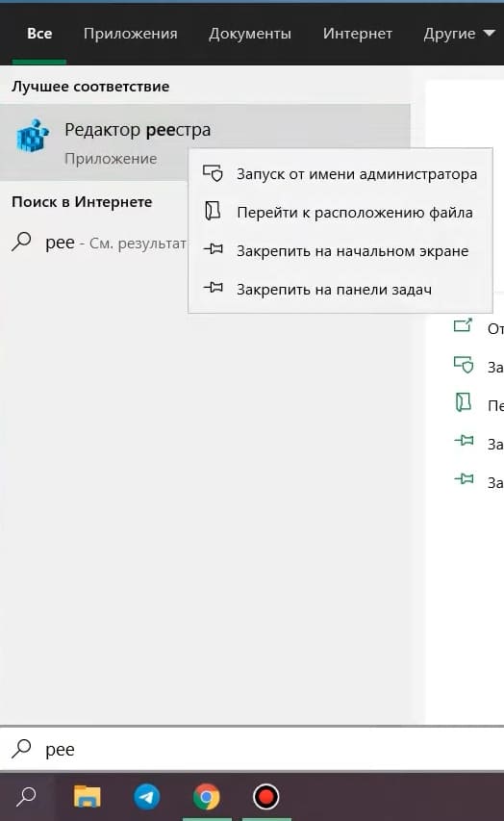Open Telegram from the taskbar
The height and width of the screenshot is (821, 504).
[x=146, y=797]
